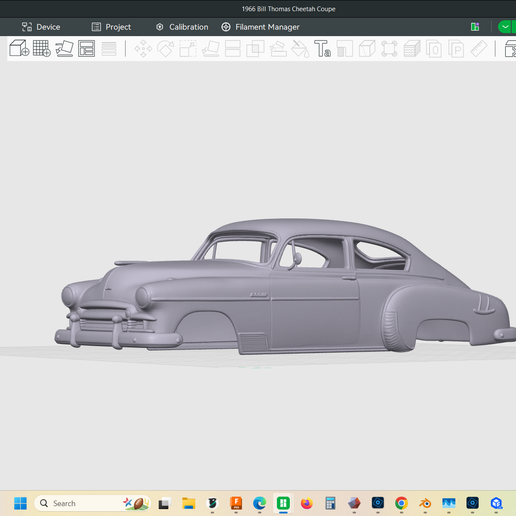Click the taskbar Search box
Image resolution: width=516 pixels, height=516 pixels.
[x=92, y=503]
